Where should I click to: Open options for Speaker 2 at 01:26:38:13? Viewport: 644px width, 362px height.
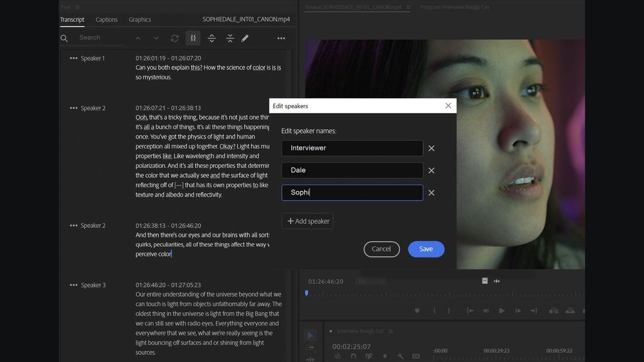coord(74,225)
